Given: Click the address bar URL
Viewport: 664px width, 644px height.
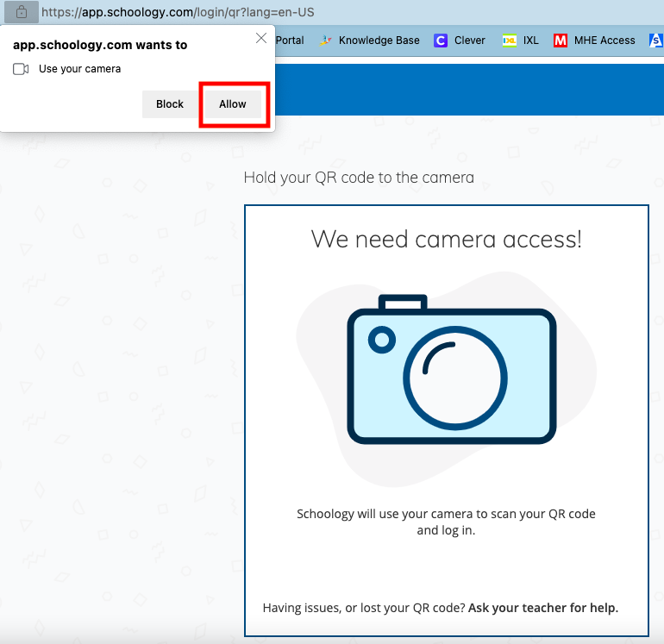Looking at the screenshot, I should tap(178, 12).
